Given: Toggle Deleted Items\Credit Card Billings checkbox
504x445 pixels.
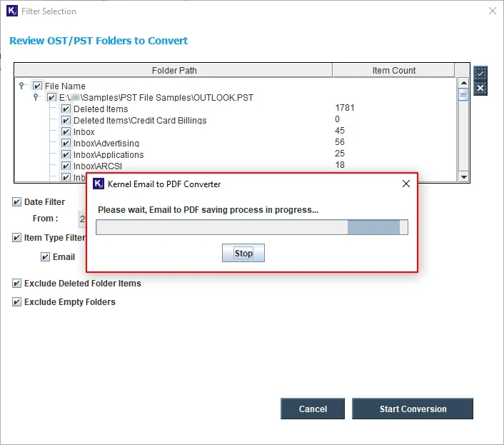Looking at the screenshot, I should [66, 120].
